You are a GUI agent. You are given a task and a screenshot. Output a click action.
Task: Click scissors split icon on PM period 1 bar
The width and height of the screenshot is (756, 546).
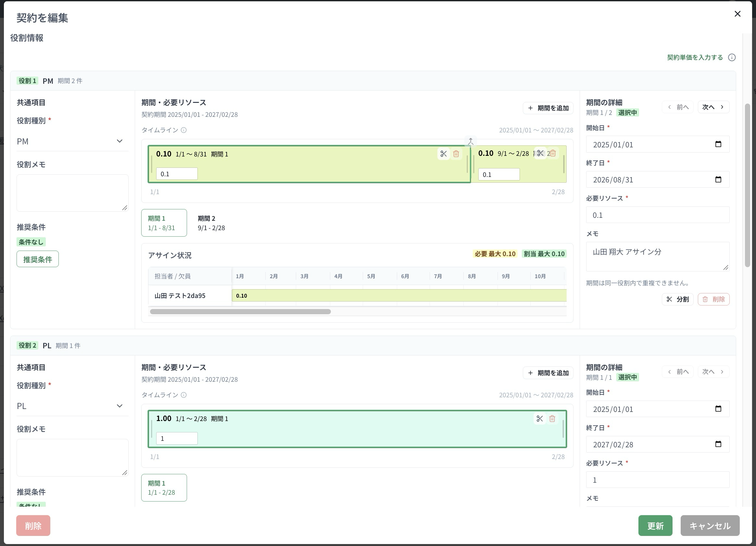tap(443, 154)
